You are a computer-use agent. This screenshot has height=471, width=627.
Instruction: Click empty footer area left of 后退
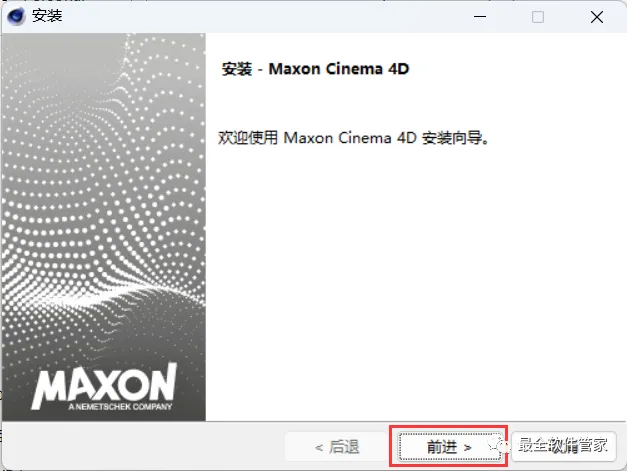click(144, 446)
